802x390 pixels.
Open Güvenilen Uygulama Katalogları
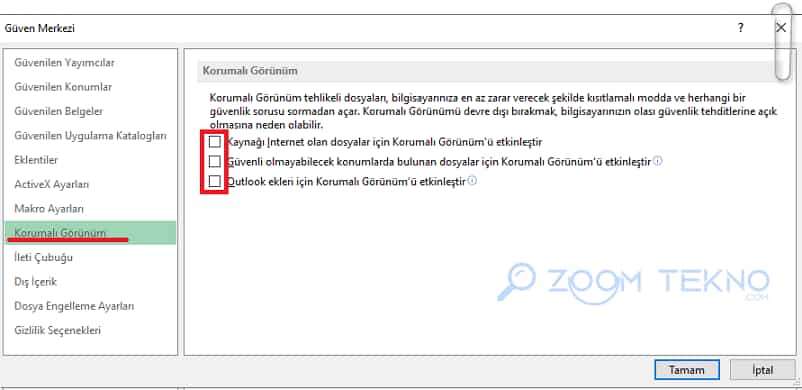pyautogui.click(x=91, y=136)
